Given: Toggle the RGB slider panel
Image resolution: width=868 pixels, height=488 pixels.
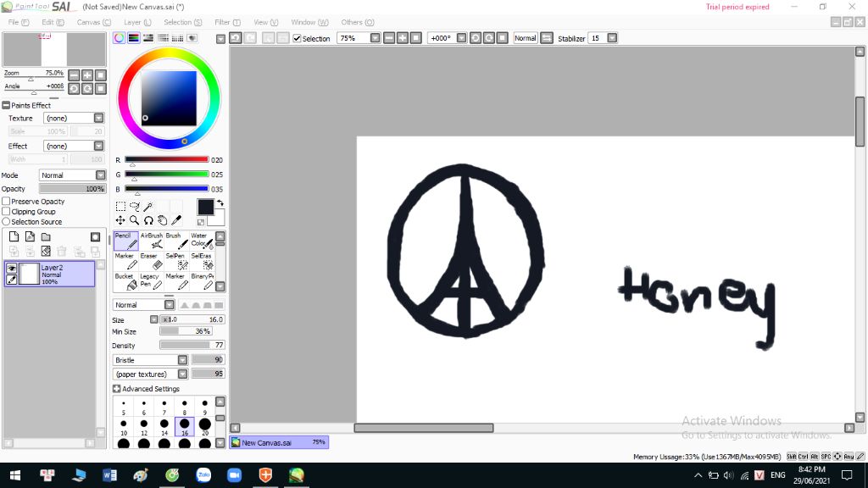Looking at the screenshot, I should coord(133,38).
